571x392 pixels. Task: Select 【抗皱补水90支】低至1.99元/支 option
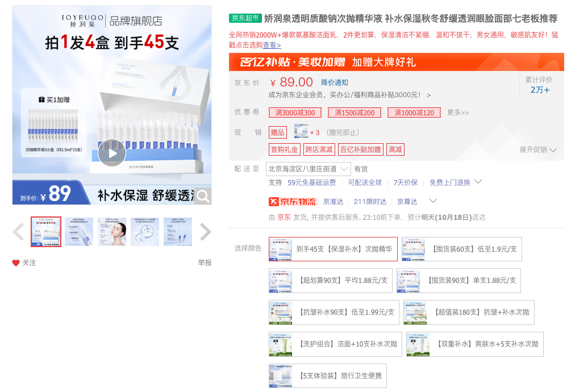(x=334, y=312)
